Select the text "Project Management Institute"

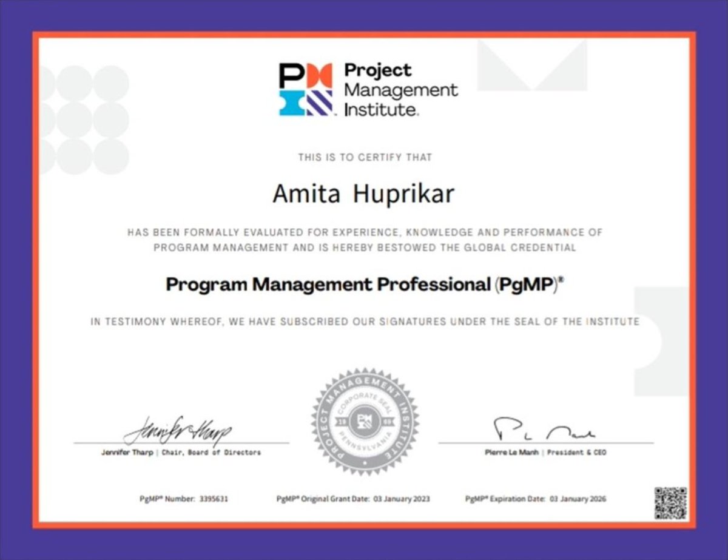pyautogui.click(x=401, y=90)
